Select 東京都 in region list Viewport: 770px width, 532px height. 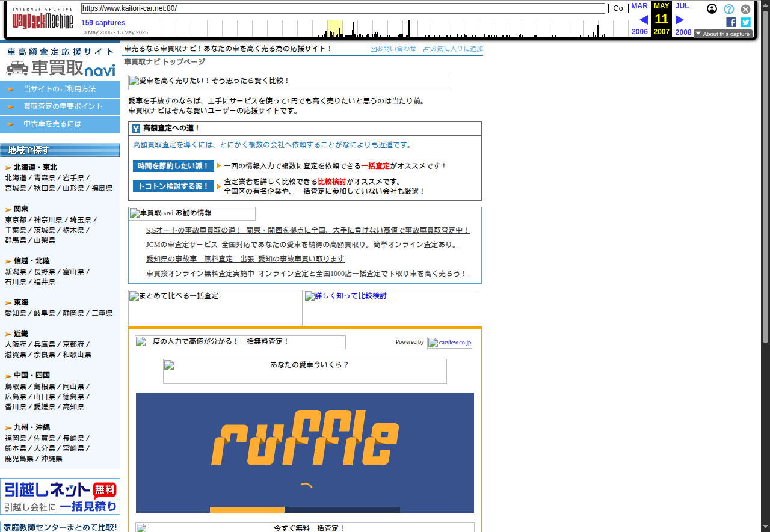coord(16,220)
